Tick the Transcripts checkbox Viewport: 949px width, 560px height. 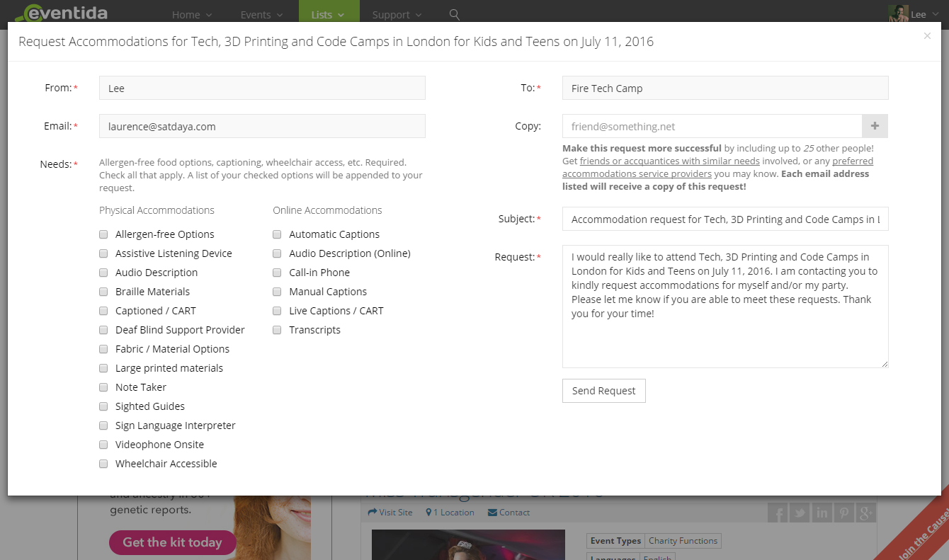click(x=277, y=330)
